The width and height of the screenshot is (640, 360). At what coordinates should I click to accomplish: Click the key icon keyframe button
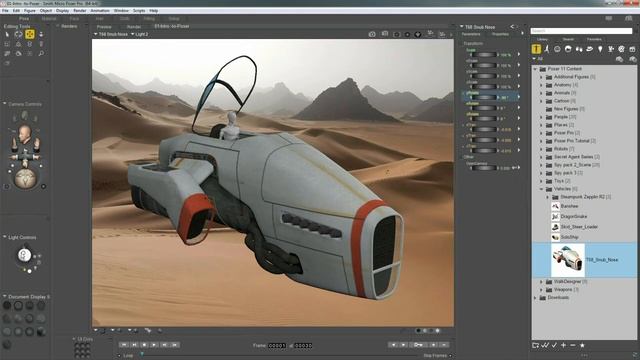(x=419, y=345)
